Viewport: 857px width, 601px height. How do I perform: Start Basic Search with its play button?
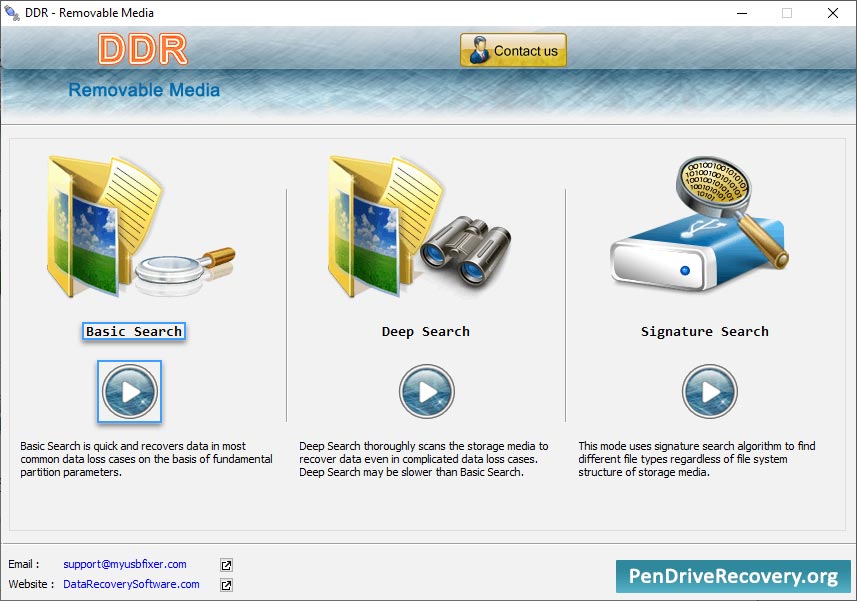[130, 392]
